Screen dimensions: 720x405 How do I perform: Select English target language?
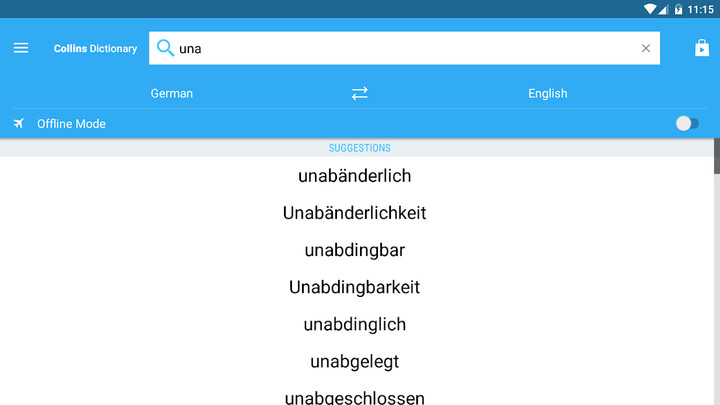(x=547, y=93)
